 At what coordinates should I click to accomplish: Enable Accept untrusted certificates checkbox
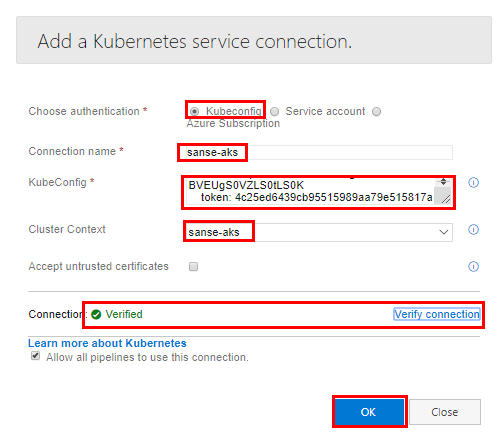coord(193,267)
